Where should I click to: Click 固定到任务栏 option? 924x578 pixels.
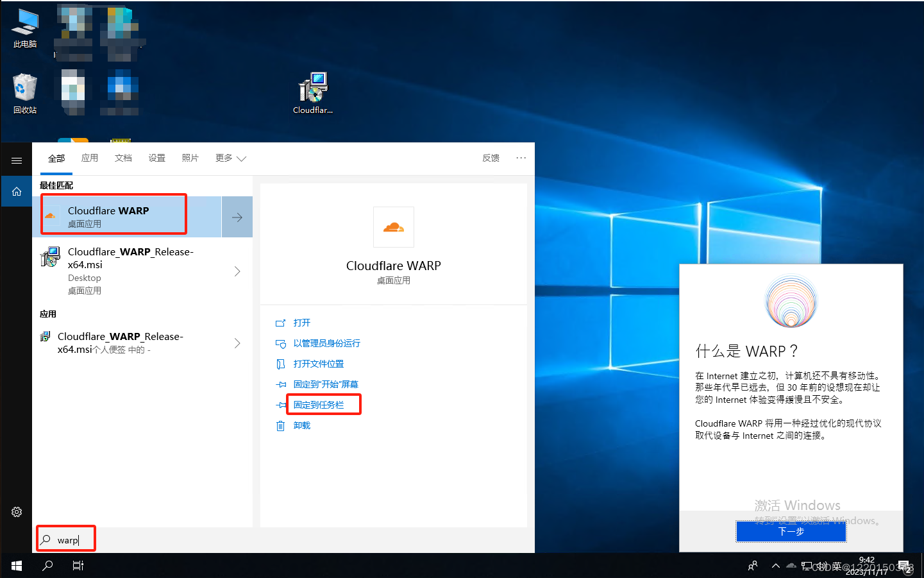(319, 405)
